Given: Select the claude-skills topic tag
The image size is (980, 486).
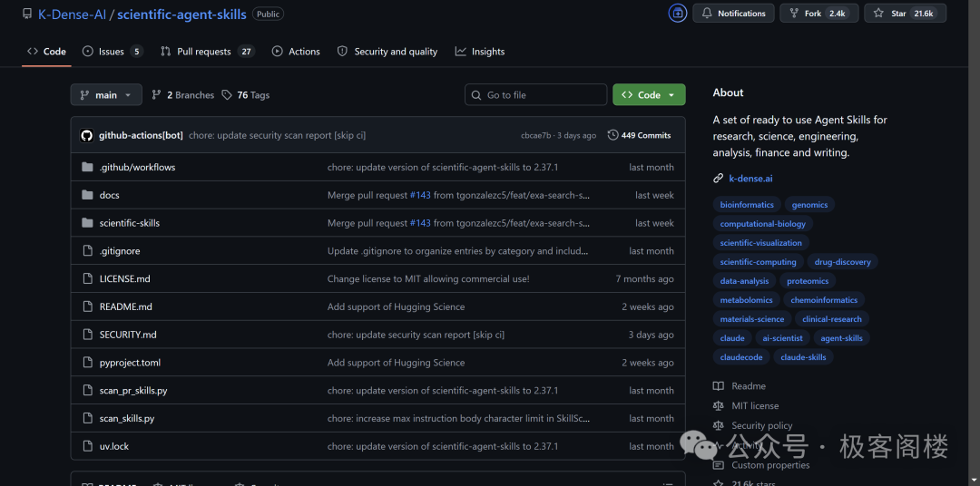Looking at the screenshot, I should [x=803, y=356].
